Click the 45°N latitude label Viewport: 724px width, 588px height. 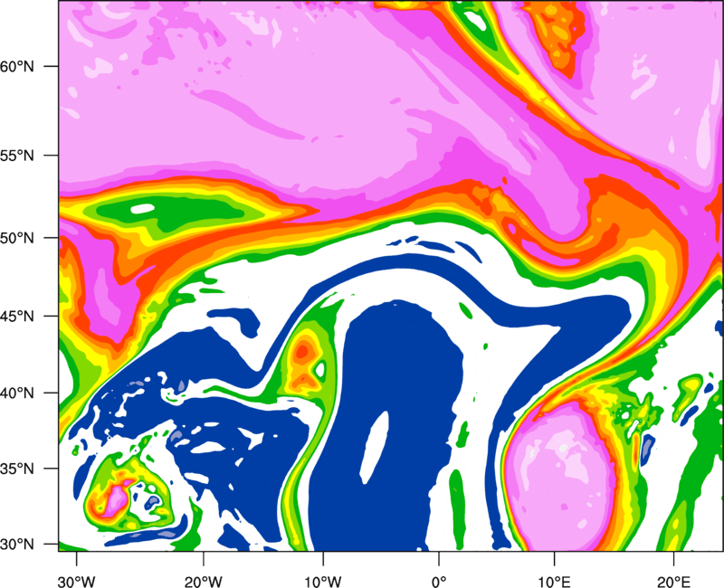(17, 316)
